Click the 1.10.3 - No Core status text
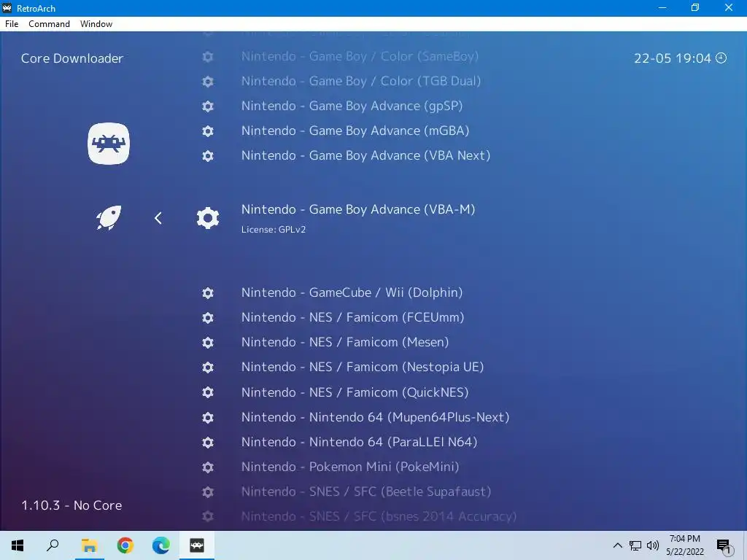Image resolution: width=747 pixels, height=560 pixels. pos(71,505)
